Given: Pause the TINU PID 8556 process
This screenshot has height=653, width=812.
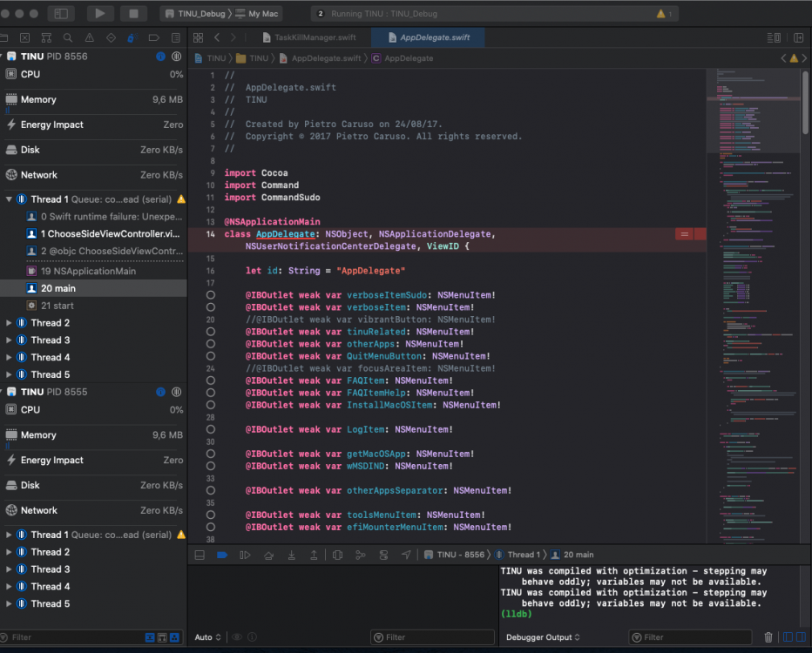Looking at the screenshot, I should coord(177,57).
